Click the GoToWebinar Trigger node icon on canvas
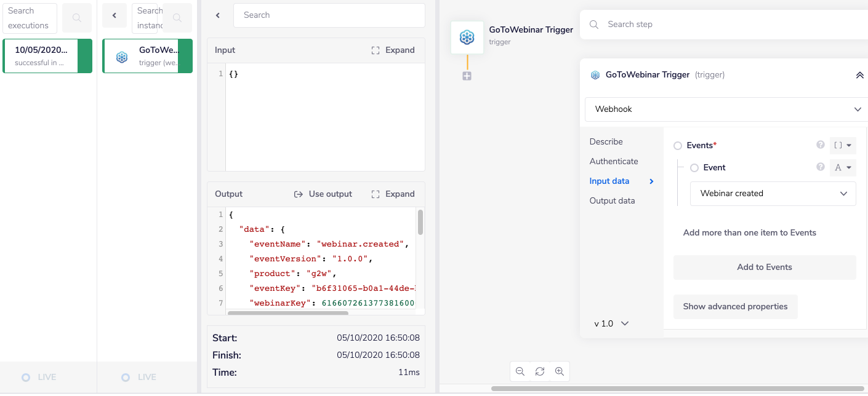The height and width of the screenshot is (396, 868). pos(467,37)
